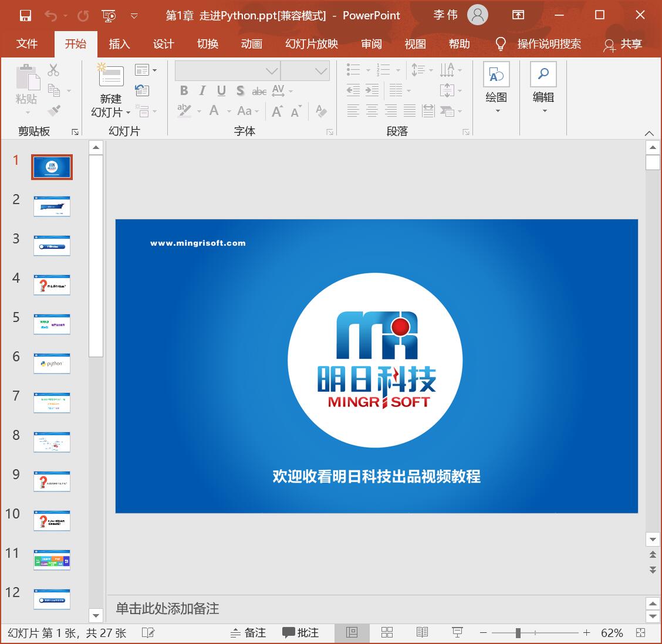Apply italic formatting
Image resolution: width=662 pixels, height=644 pixels.
(202, 91)
